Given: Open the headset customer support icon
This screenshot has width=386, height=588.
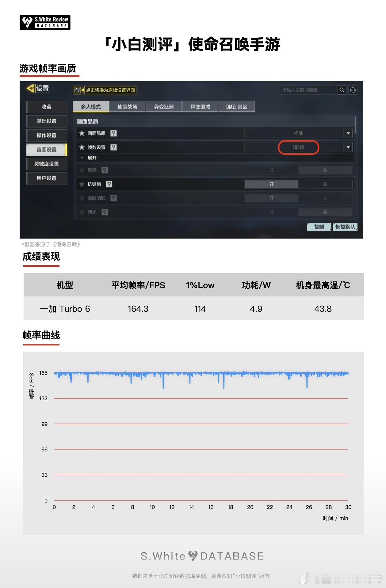Looking at the screenshot, I should [353, 90].
